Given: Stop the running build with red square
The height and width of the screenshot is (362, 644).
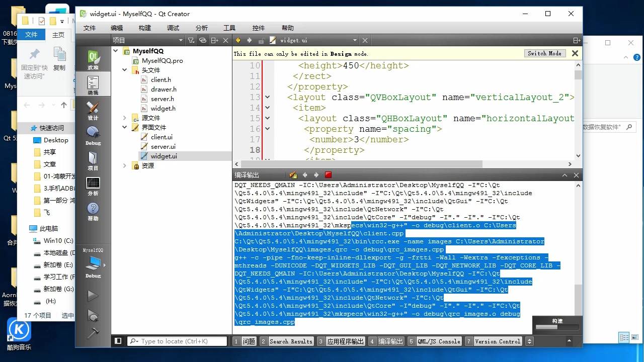Looking at the screenshot, I should click(329, 175).
